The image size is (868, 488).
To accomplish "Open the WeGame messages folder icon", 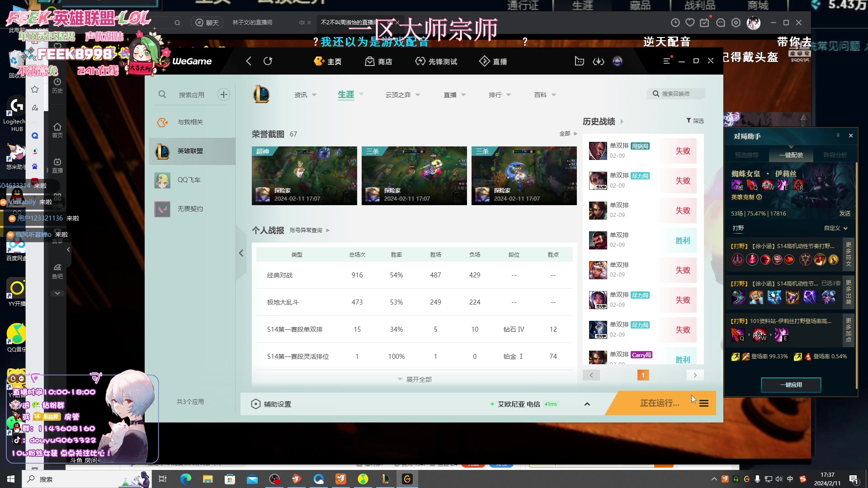I will (579, 61).
